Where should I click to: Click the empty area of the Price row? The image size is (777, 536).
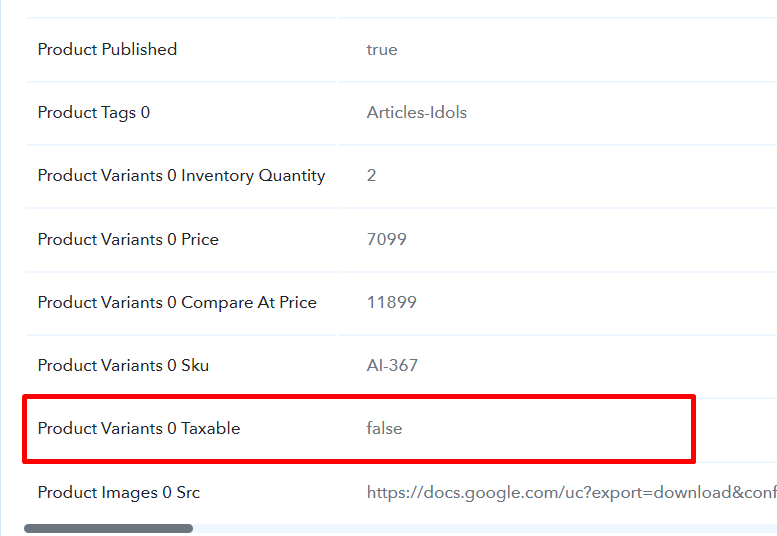point(592,239)
